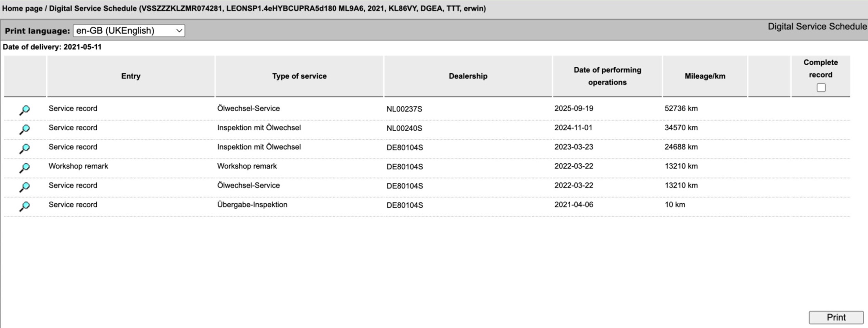Screen dimensions: 868x328
Task: Go to Home page breadcrumb link
Action: pos(22,9)
